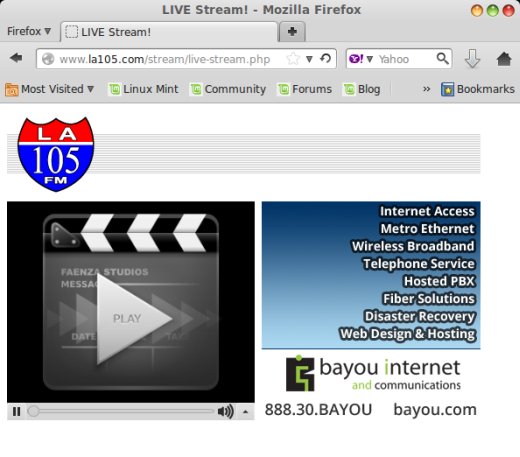Click the magnifier search icon
This screenshot has height=457, width=520.
442,58
